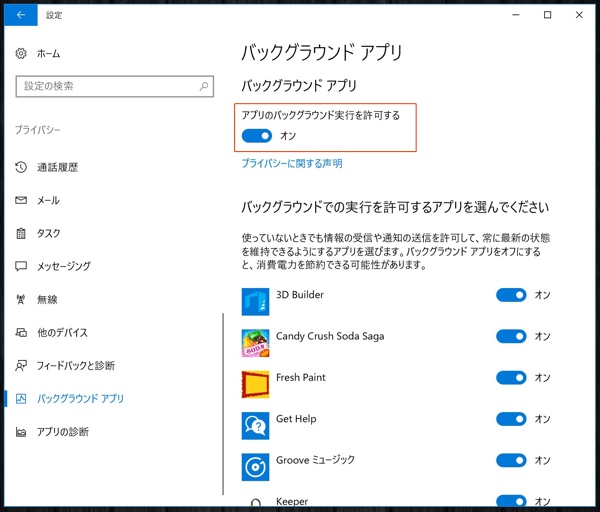Click the search magnifier icon

204,86
